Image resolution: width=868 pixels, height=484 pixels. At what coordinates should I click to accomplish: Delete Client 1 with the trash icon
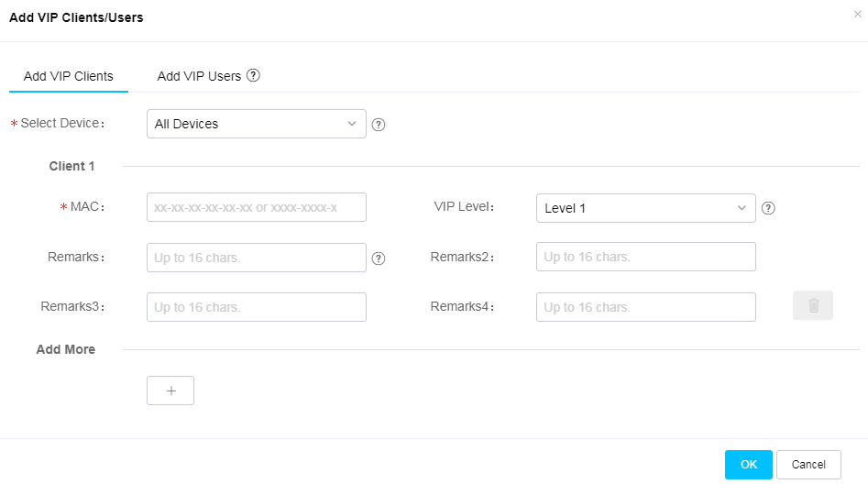[x=813, y=305]
